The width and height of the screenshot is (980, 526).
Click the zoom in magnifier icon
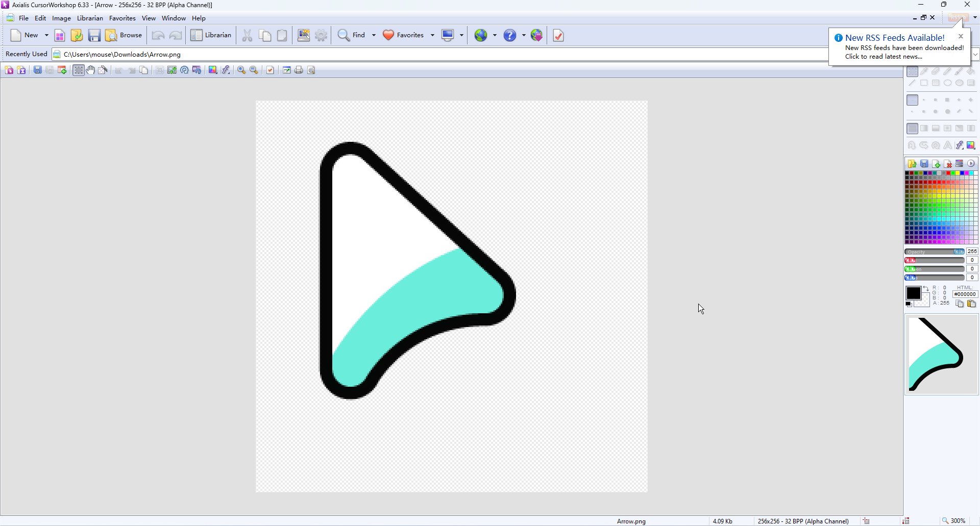coord(241,70)
